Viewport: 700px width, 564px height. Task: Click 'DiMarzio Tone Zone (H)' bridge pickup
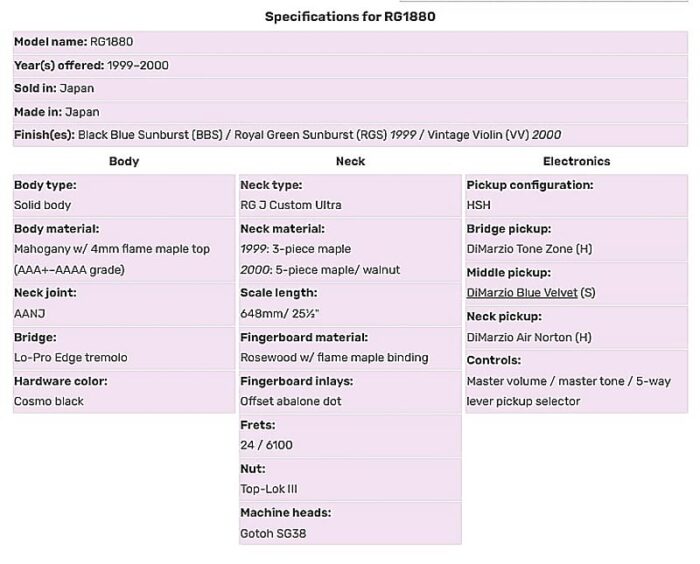529,249
